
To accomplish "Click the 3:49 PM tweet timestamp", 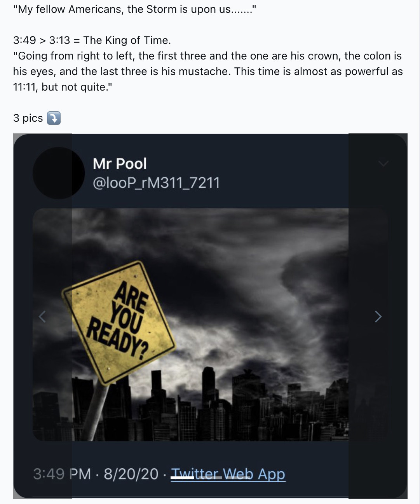I will coord(62,474).
